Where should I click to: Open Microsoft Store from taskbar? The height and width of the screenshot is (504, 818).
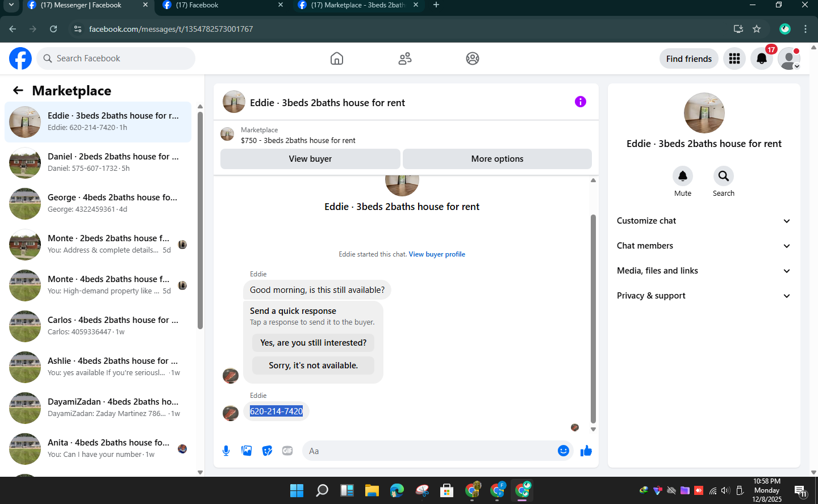click(447, 490)
